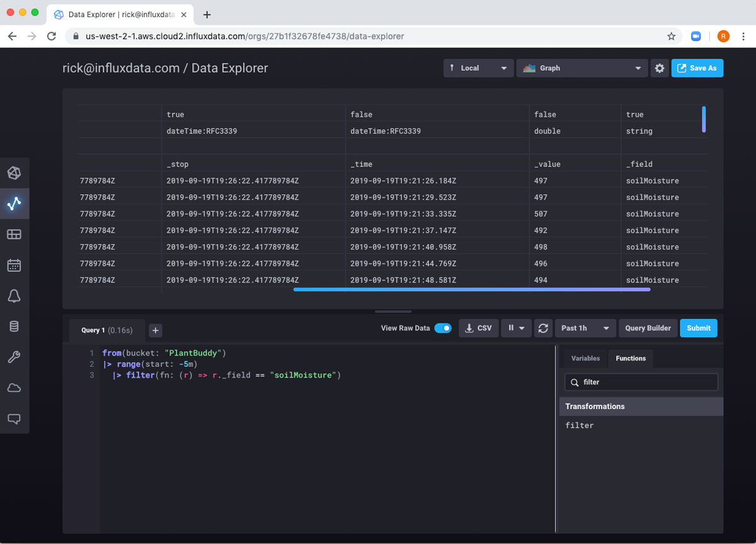This screenshot has width=756, height=544.
Task: Open the Dashboards icon in sidebar
Action: point(14,234)
